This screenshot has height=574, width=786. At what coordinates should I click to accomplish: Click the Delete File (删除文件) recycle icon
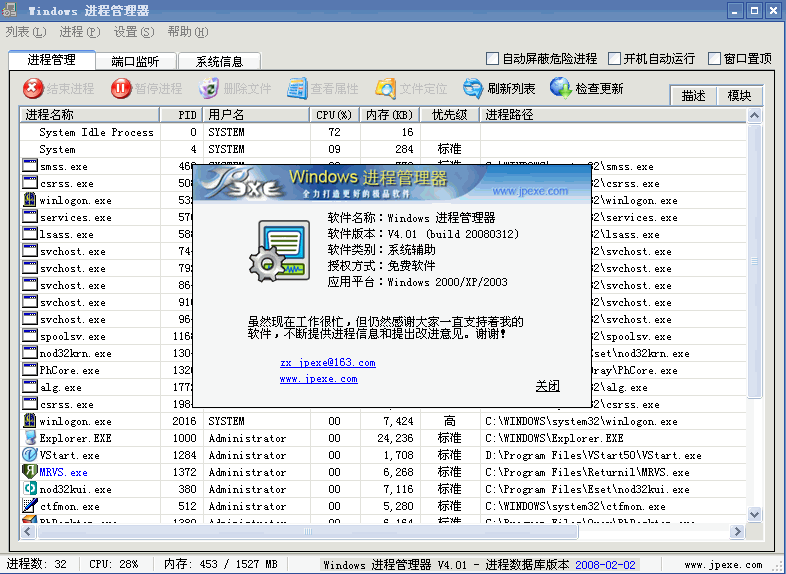click(209, 89)
